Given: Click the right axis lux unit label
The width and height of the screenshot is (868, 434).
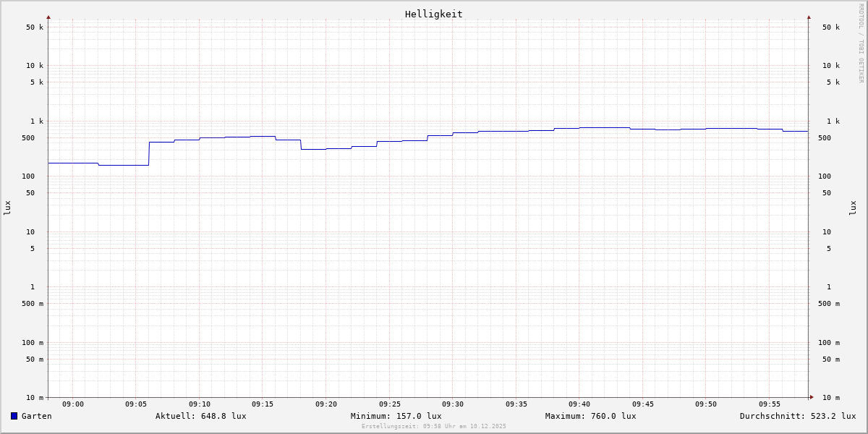Looking at the screenshot, I should click(x=853, y=208).
